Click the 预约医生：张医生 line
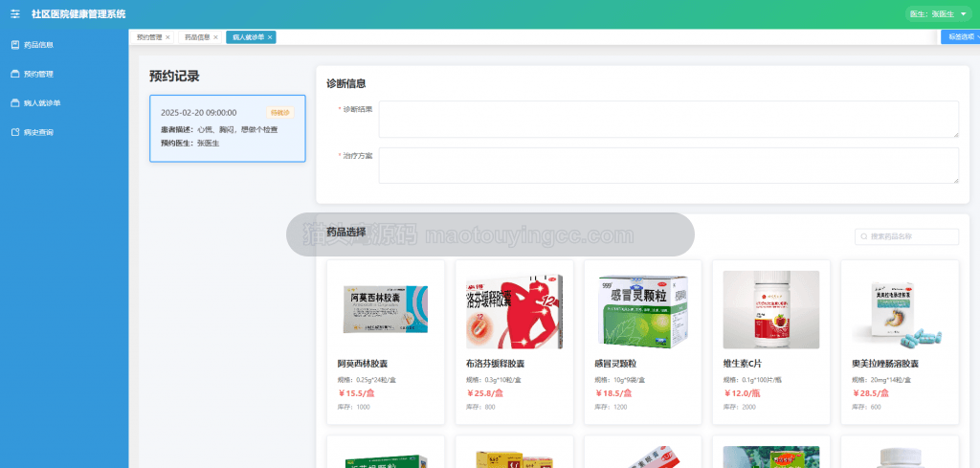This screenshot has height=468, width=980. (190, 144)
